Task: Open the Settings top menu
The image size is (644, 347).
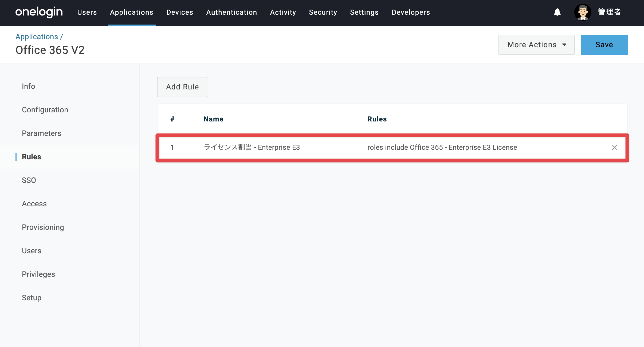Action: click(x=364, y=12)
